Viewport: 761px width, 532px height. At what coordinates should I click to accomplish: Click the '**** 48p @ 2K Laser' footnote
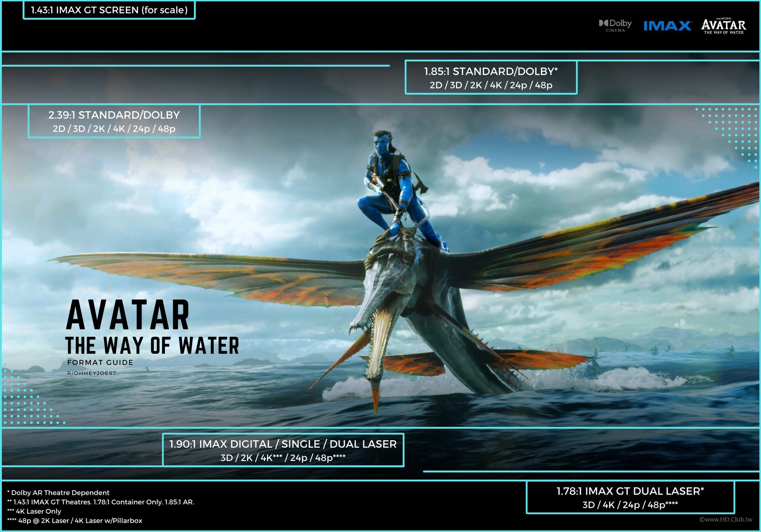75,520
